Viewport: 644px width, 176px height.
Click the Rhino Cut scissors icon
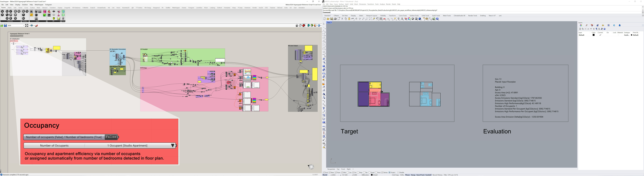342,19
